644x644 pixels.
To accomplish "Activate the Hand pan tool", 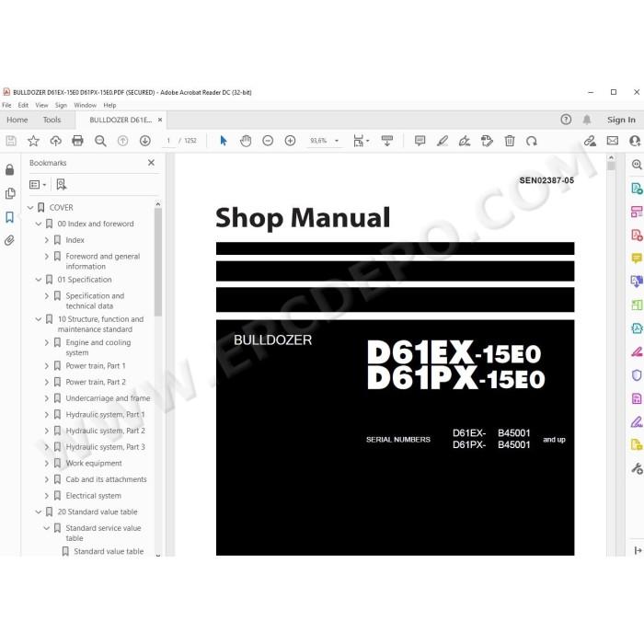I will 246,141.
